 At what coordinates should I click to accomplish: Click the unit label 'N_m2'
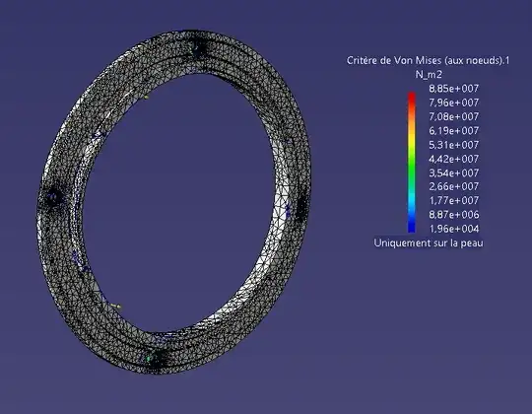click(429, 75)
